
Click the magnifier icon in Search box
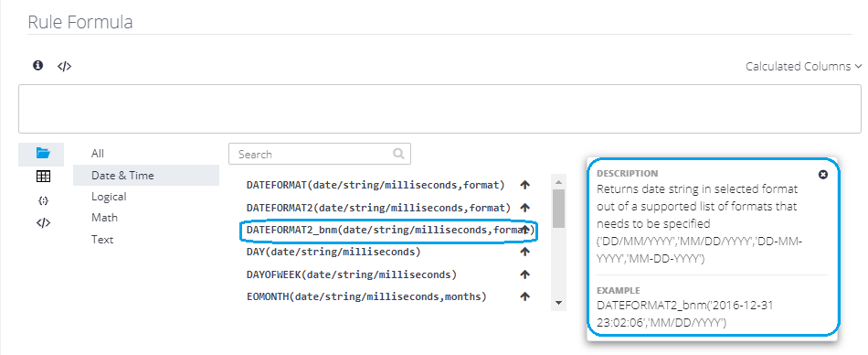pyautogui.click(x=398, y=154)
